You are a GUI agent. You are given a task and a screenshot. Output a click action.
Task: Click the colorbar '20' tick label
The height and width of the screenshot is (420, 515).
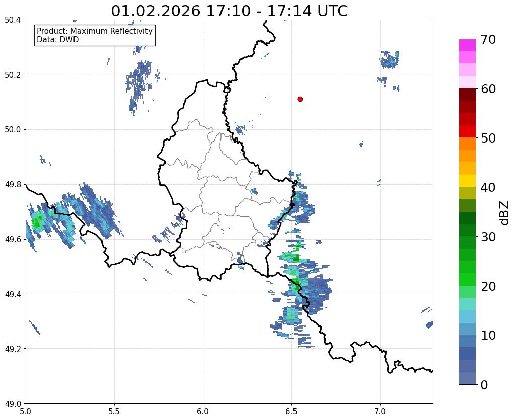[x=488, y=286]
